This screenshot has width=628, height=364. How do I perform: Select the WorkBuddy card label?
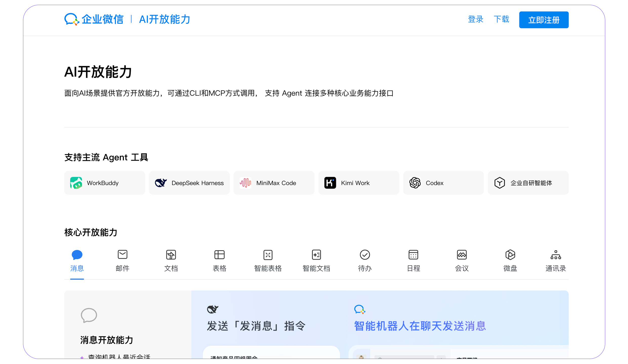click(103, 183)
